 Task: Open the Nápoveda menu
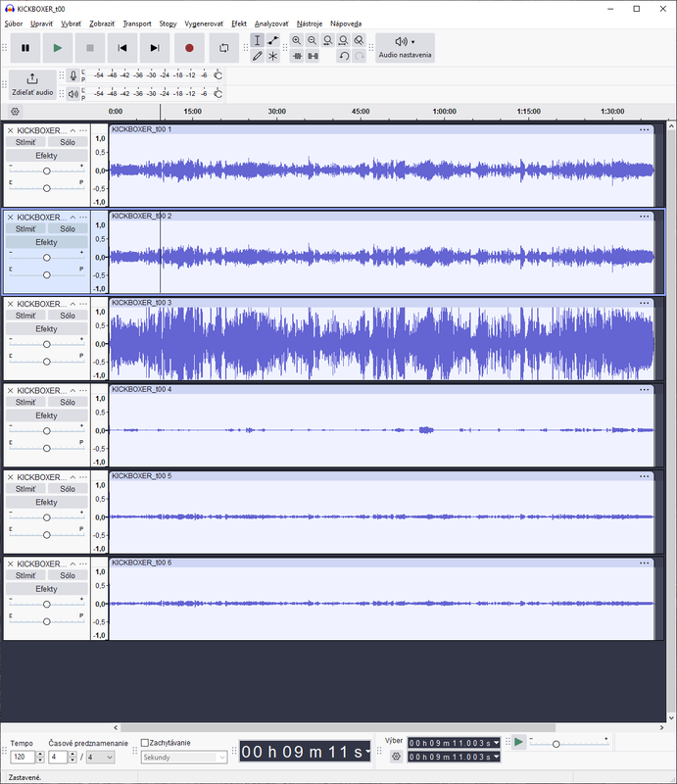click(346, 24)
